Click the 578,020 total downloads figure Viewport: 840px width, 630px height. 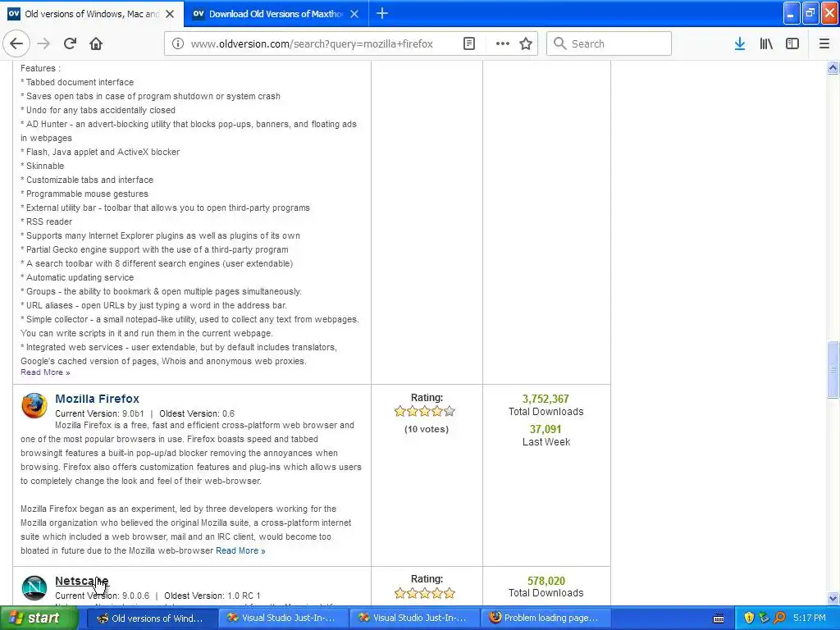click(546, 581)
